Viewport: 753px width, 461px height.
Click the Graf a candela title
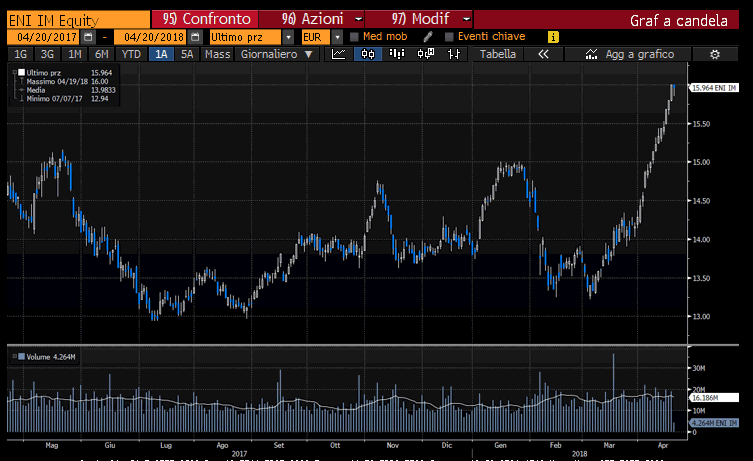[x=678, y=21]
